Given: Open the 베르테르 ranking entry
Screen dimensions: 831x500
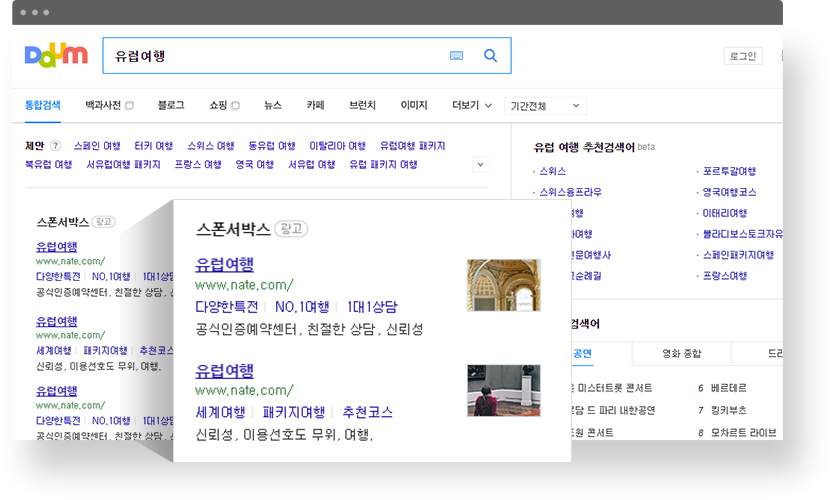Looking at the screenshot, I should [729, 388].
